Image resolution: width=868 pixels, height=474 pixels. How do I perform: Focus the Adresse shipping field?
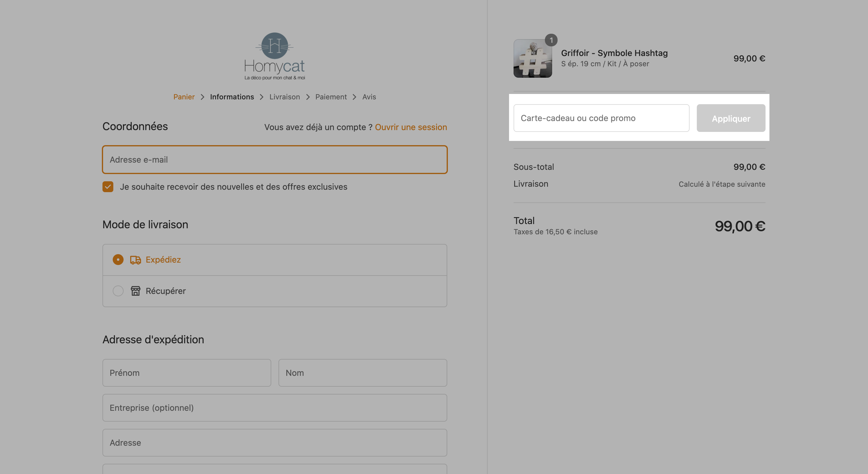[x=275, y=443]
